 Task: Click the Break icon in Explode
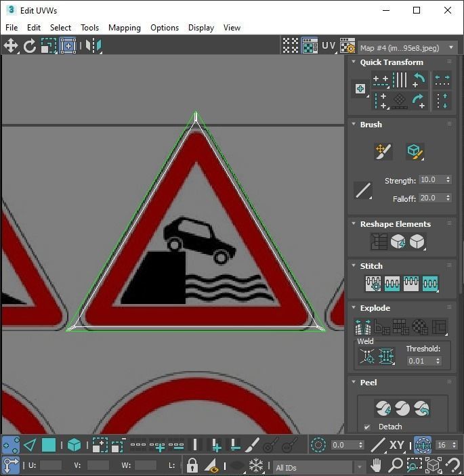363,327
